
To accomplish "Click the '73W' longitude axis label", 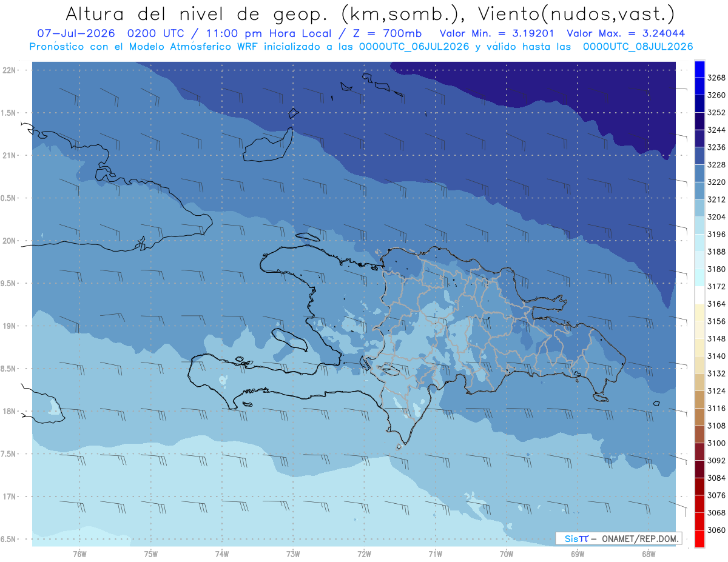I will tap(293, 554).
